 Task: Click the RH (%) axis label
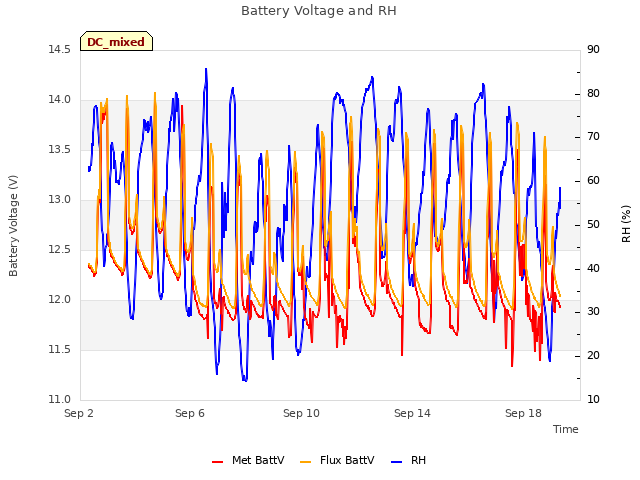point(626,224)
